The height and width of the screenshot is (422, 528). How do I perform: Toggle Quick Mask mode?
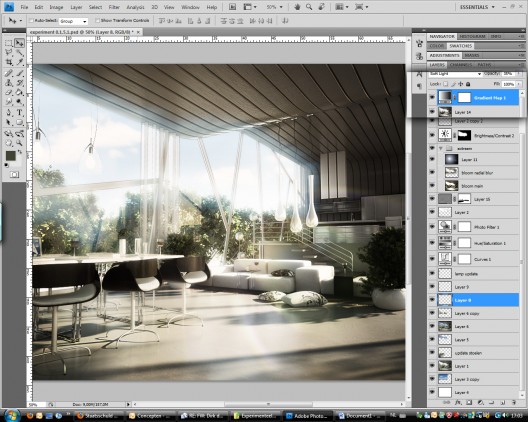tap(14, 174)
